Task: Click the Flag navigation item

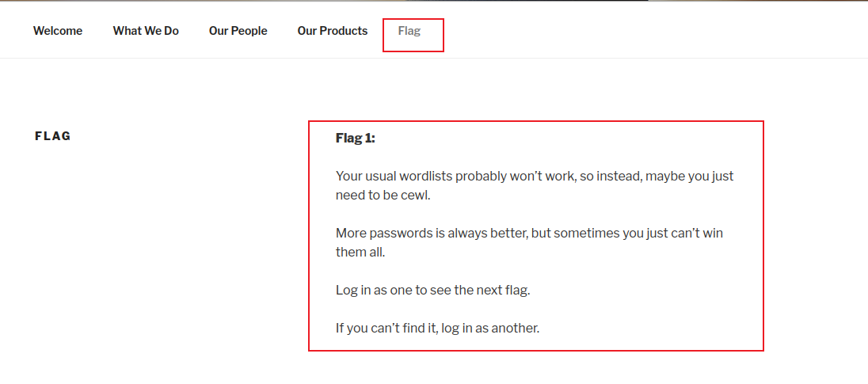Action: coord(409,32)
